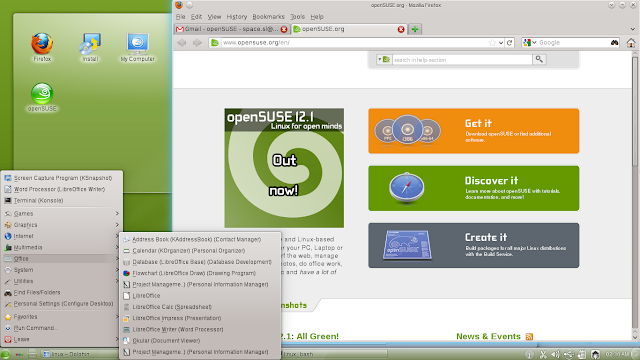Launch LibreOffice Impress (Presentation)

(200, 318)
